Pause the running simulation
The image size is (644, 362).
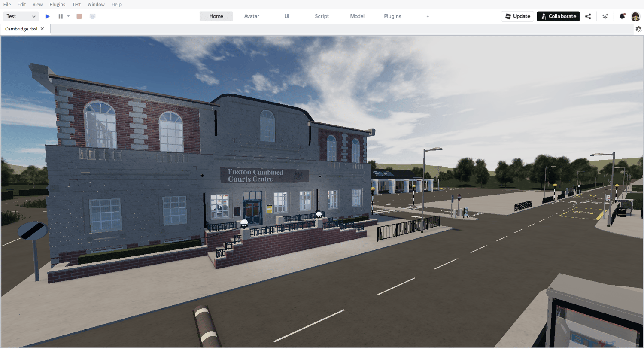tap(61, 16)
